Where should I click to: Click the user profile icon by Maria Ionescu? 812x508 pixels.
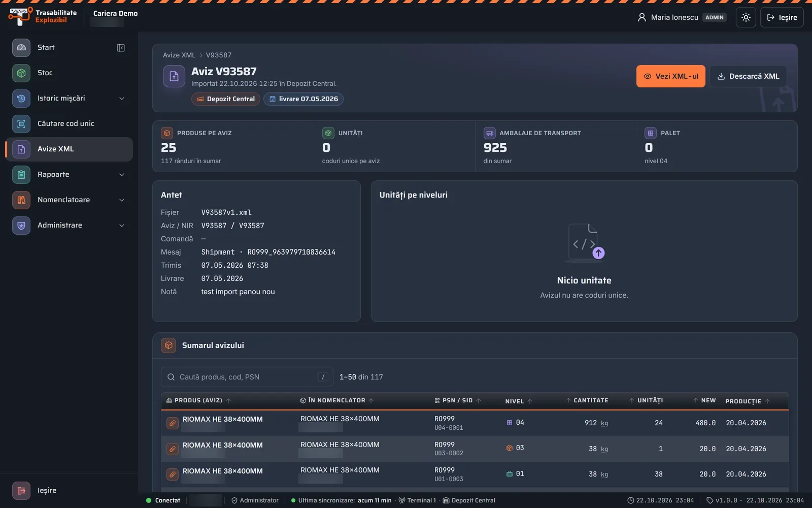click(642, 17)
